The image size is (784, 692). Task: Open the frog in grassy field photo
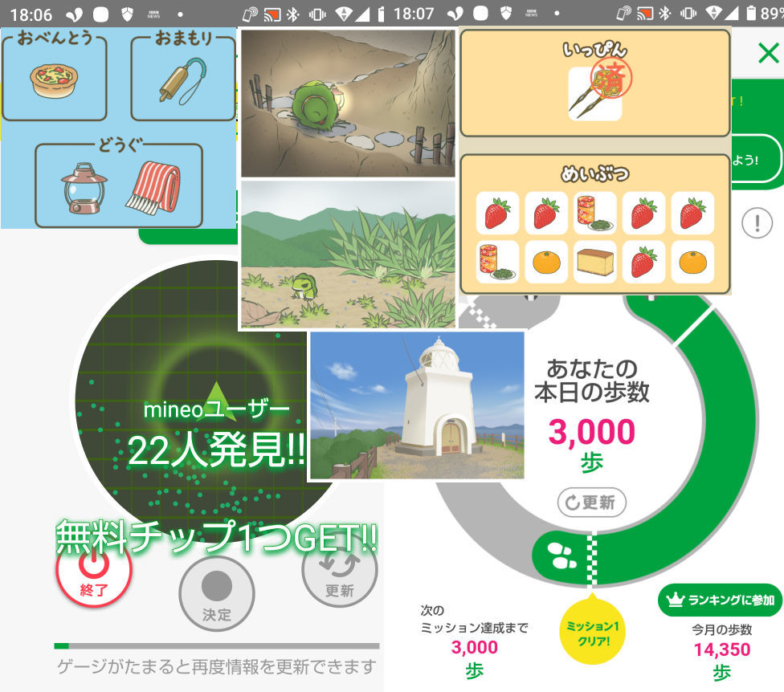coord(348,254)
